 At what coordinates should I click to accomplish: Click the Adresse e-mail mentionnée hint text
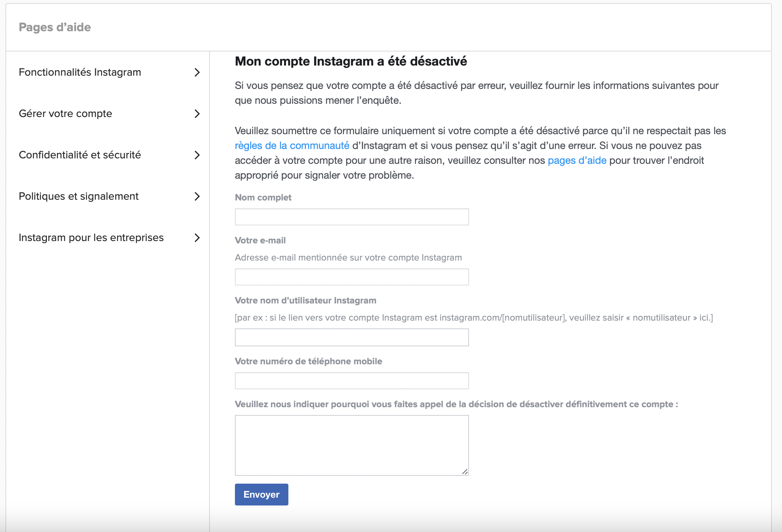click(348, 257)
